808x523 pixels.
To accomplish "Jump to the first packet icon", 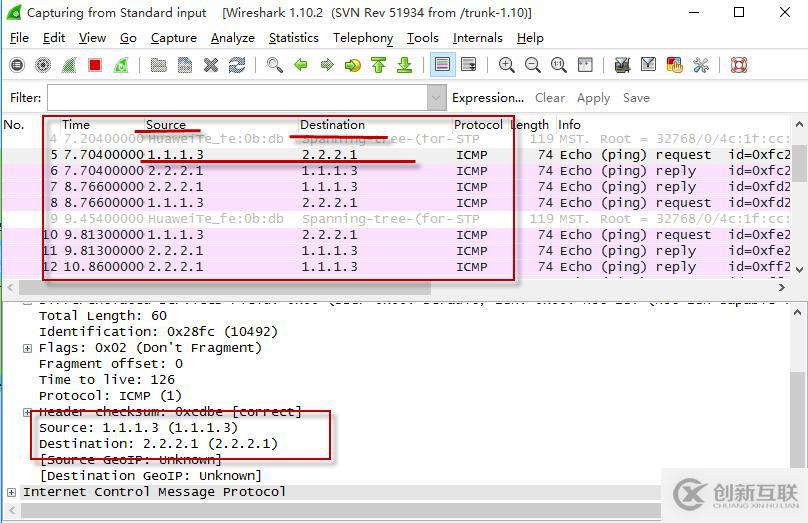I will click(x=379, y=65).
